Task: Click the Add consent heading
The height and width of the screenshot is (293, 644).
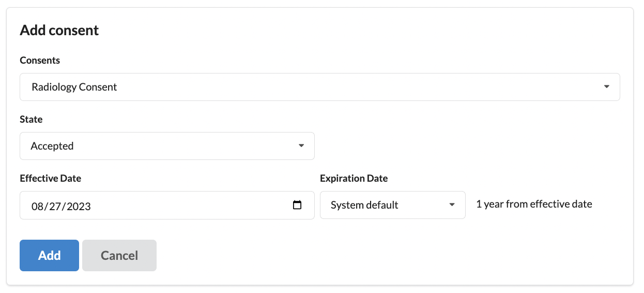Action: point(59,31)
